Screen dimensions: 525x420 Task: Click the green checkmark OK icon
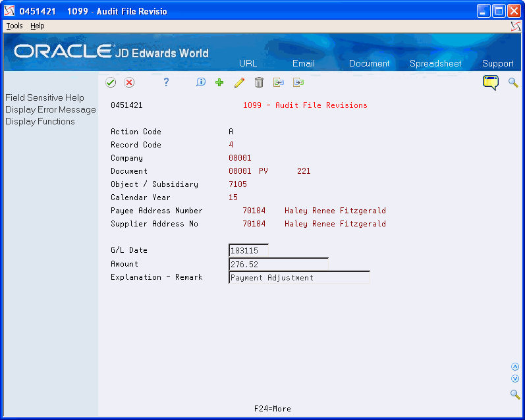pos(111,82)
